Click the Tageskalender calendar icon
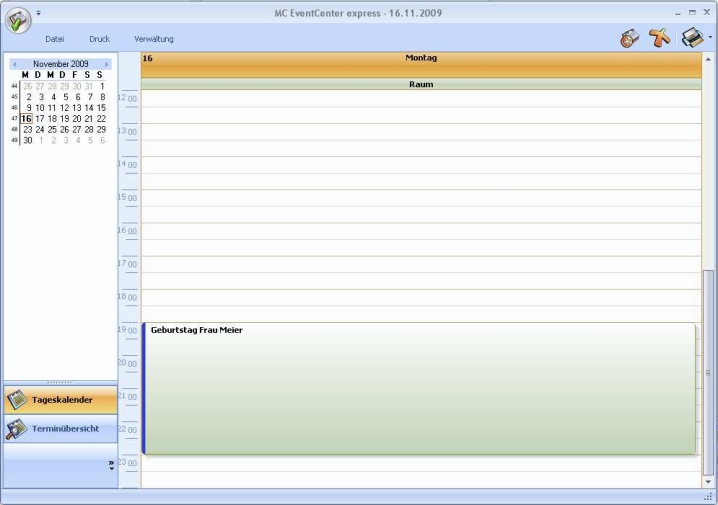 17,400
